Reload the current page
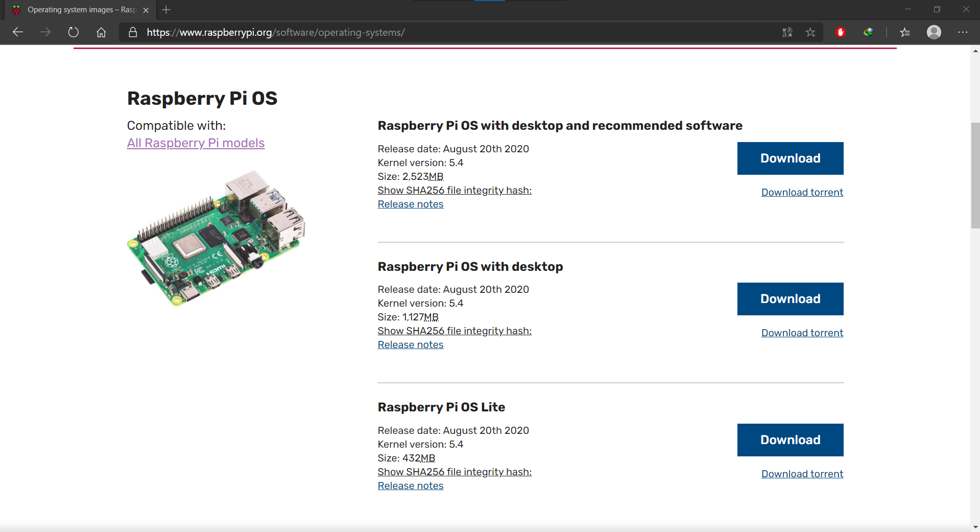980x532 pixels. (74, 32)
